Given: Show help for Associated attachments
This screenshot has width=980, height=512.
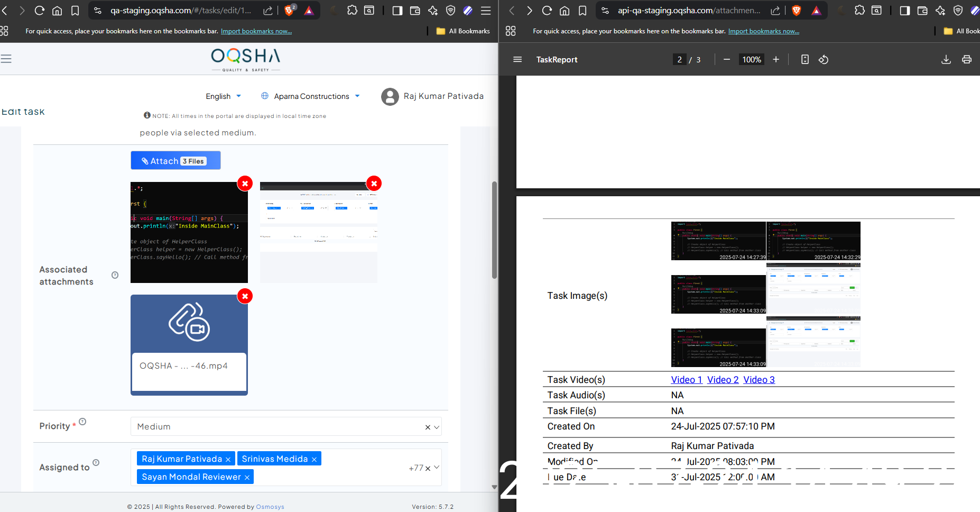Looking at the screenshot, I should tap(115, 275).
